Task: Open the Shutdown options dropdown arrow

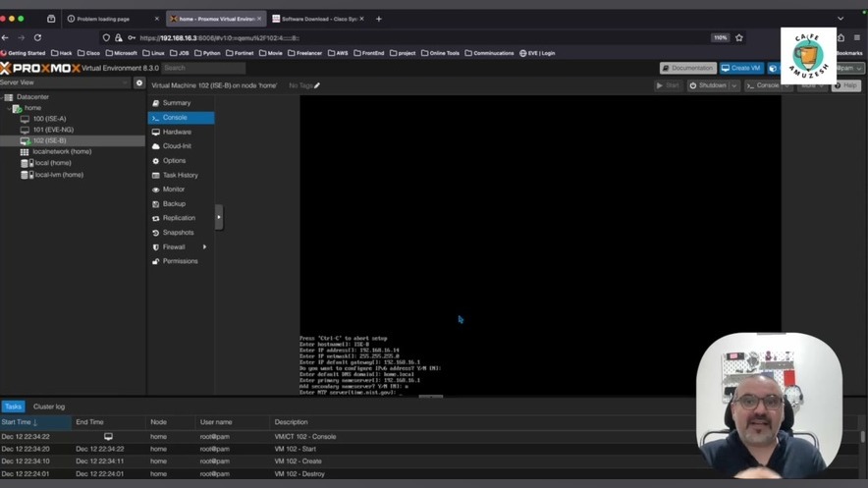Action: [x=734, y=85]
